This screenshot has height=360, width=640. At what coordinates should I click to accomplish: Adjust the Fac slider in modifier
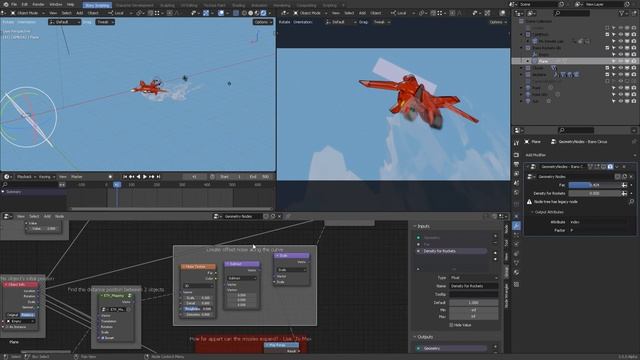click(x=594, y=185)
